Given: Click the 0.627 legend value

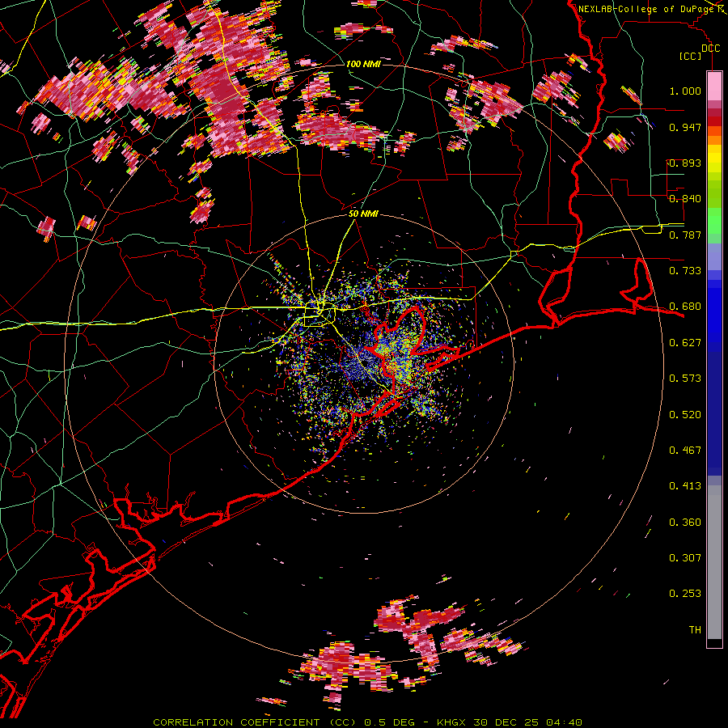Looking at the screenshot, I should [x=685, y=343].
